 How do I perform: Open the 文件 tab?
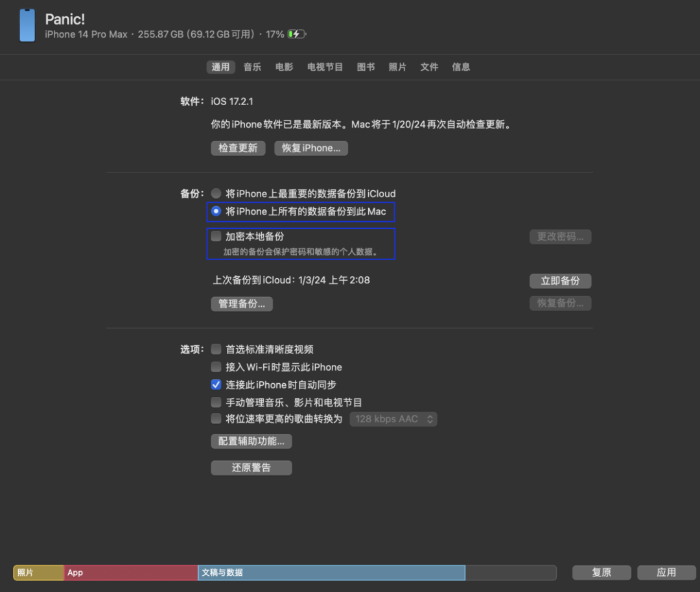[x=429, y=67]
